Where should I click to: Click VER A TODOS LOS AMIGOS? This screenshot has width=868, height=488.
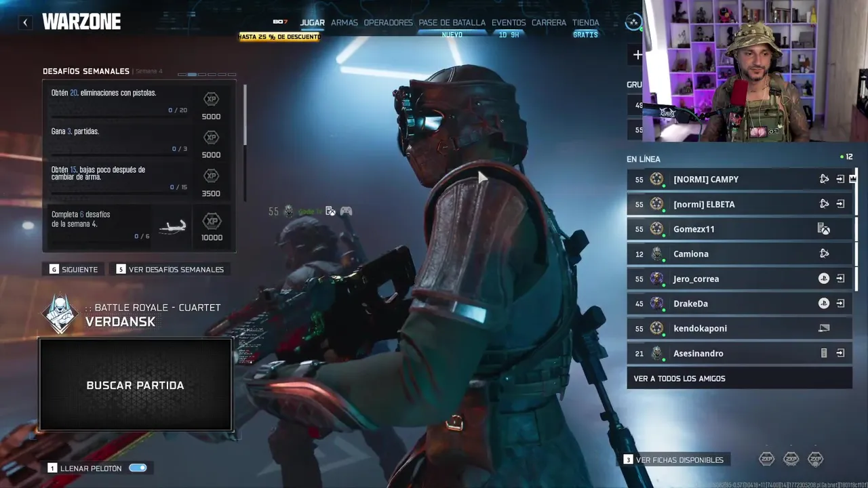pos(739,378)
